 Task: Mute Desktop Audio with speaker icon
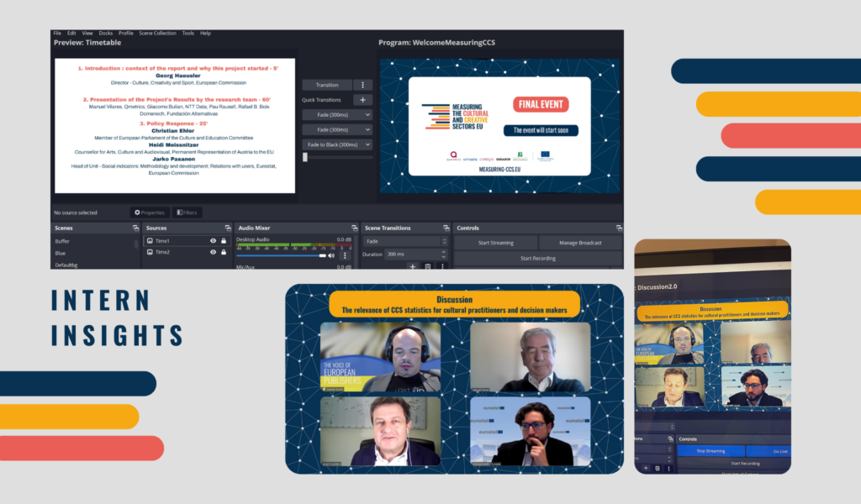331,255
